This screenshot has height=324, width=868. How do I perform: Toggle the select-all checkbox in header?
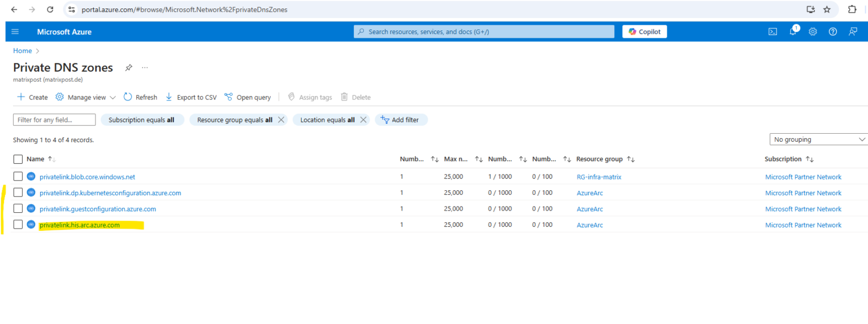(x=18, y=159)
